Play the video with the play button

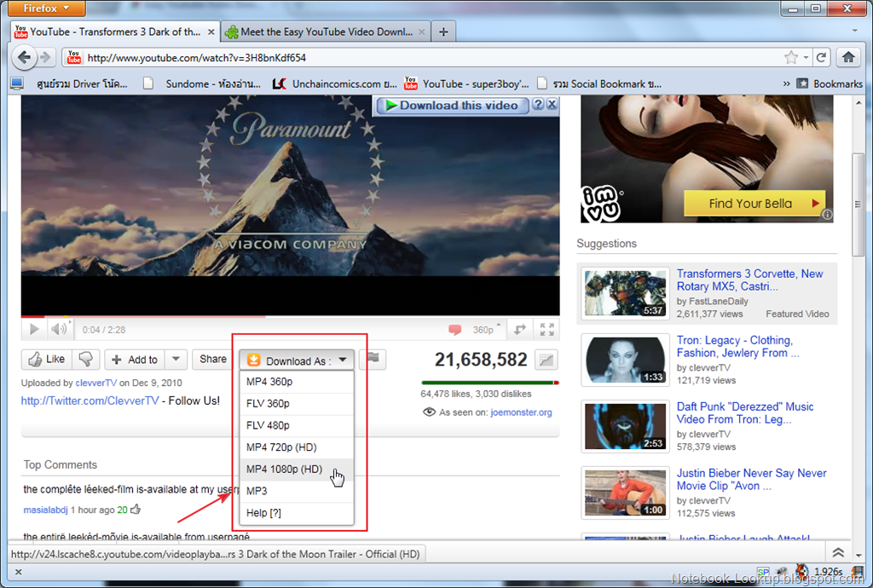click(34, 329)
